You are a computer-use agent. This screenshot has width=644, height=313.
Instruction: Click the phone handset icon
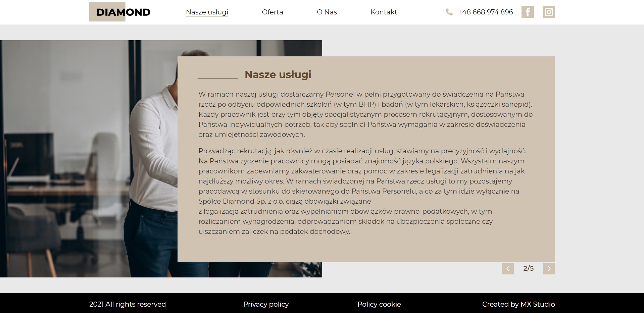pos(449,12)
